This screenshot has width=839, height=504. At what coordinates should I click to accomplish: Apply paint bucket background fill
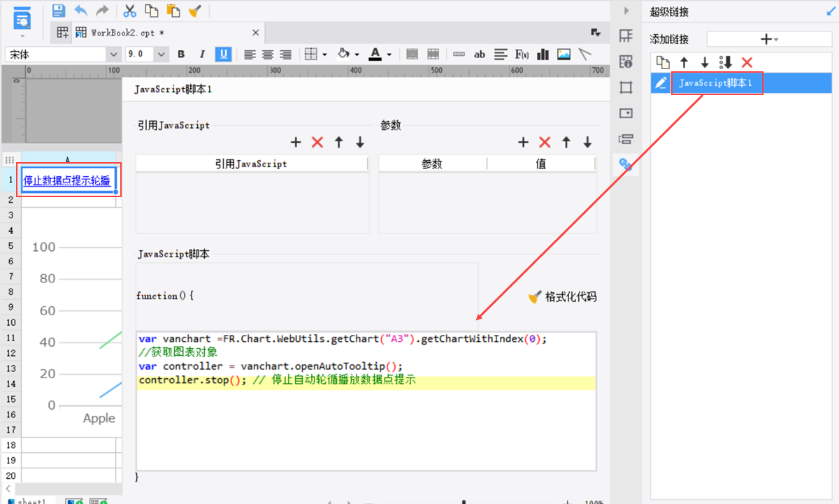click(343, 54)
